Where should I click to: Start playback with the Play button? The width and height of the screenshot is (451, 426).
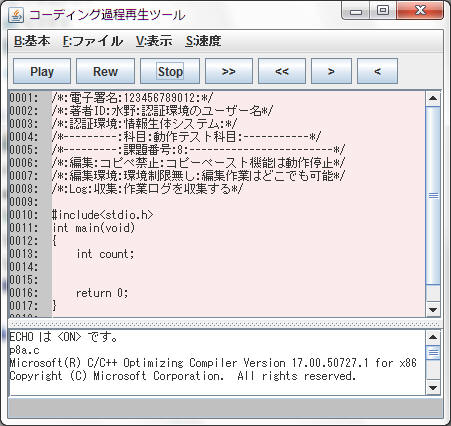pyautogui.click(x=42, y=71)
